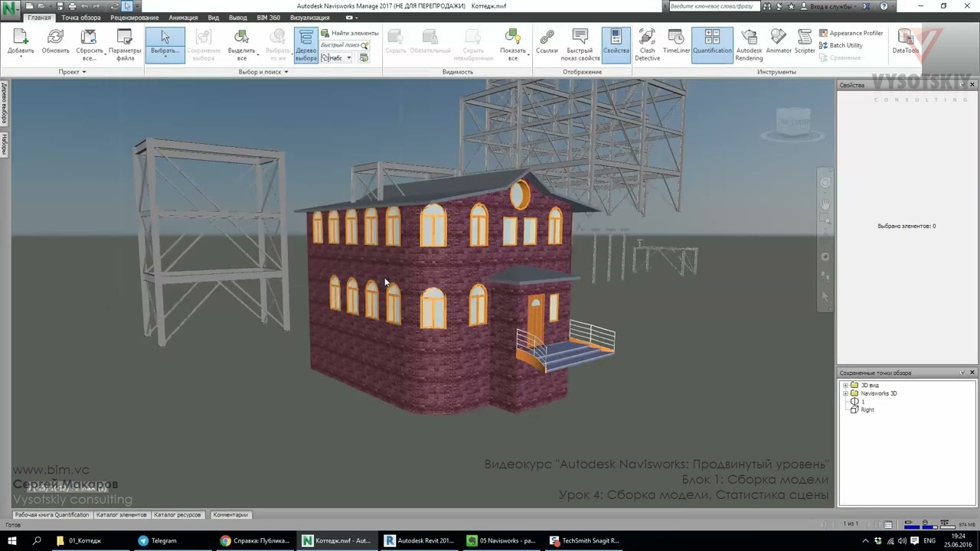This screenshot has height=551, width=980.
Task: Close the Сохраненные точки обзора panel
Action: pos(972,373)
